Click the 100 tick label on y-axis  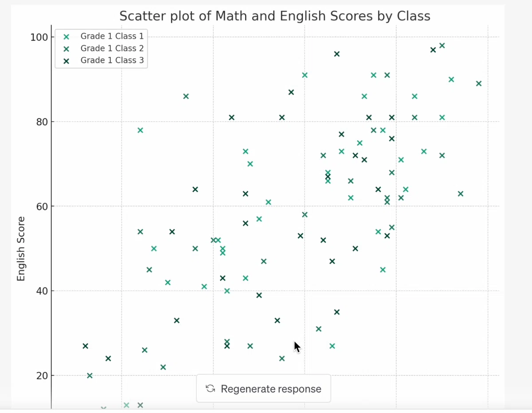[x=39, y=37]
